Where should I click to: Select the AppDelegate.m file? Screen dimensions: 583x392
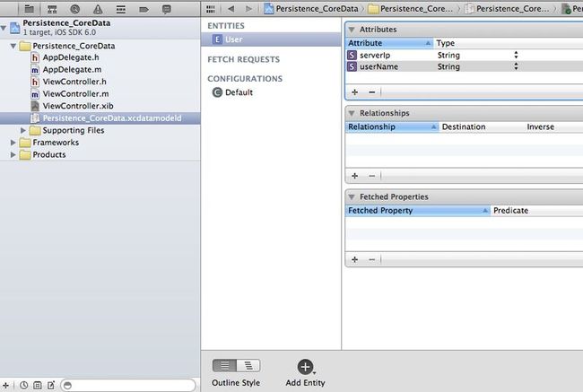72,70
